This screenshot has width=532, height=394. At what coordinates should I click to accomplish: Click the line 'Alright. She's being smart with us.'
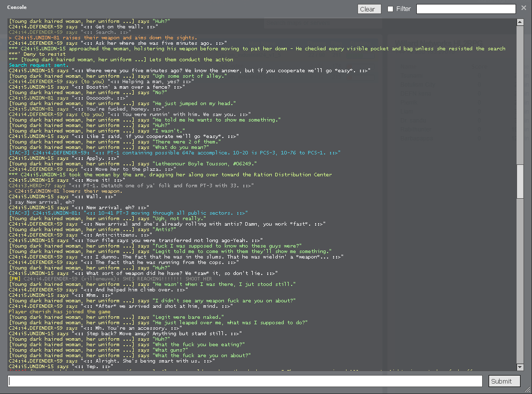point(112,361)
